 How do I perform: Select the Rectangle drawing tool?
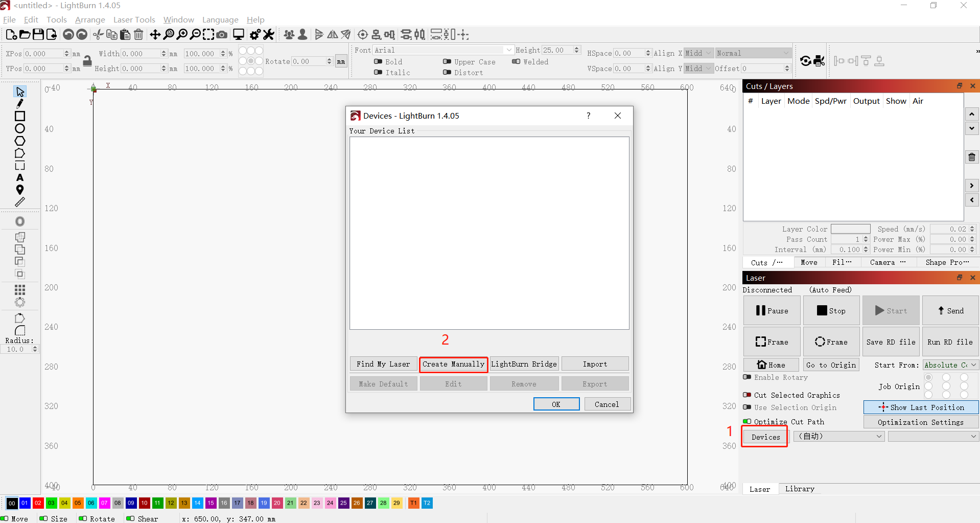click(x=20, y=117)
